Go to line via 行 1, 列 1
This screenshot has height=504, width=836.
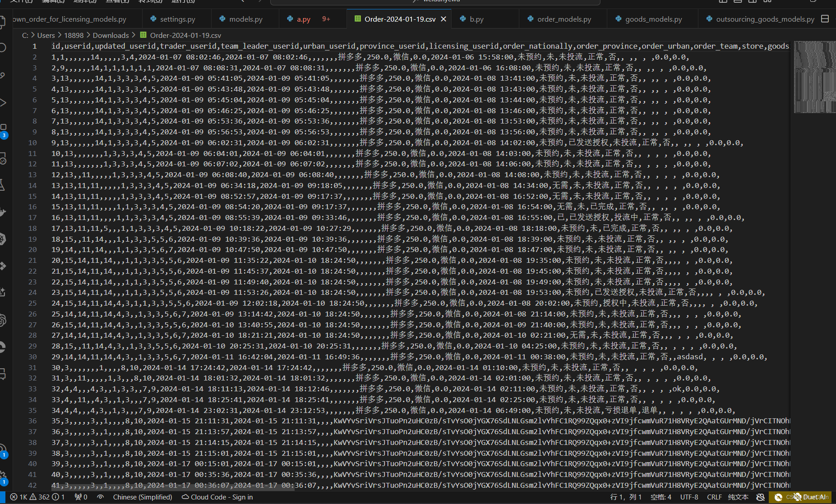(x=626, y=497)
